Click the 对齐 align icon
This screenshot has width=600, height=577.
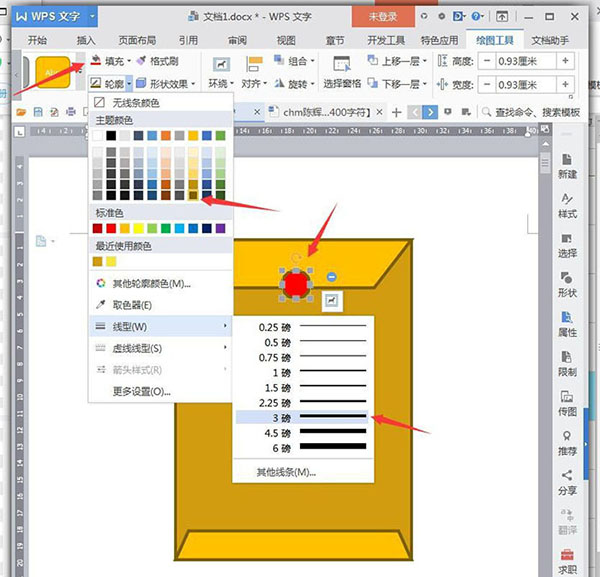(x=254, y=64)
